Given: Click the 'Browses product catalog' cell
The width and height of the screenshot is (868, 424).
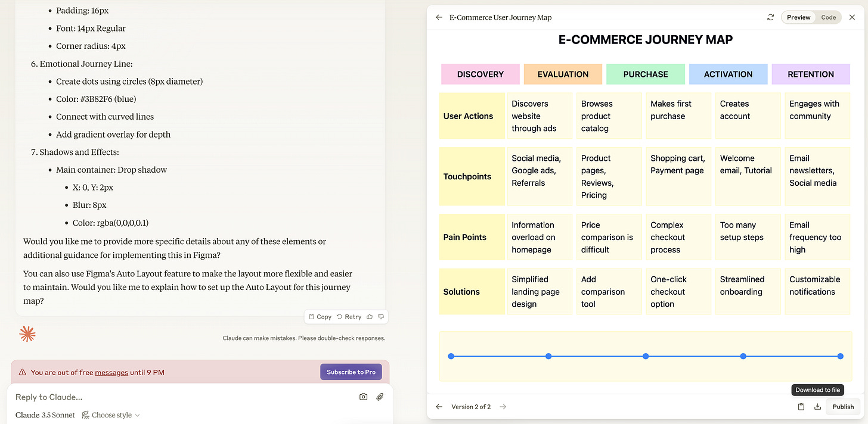Looking at the screenshot, I should (609, 116).
